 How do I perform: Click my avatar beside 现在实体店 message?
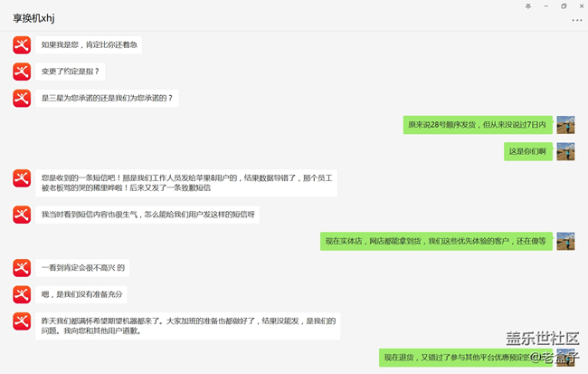pos(565,242)
